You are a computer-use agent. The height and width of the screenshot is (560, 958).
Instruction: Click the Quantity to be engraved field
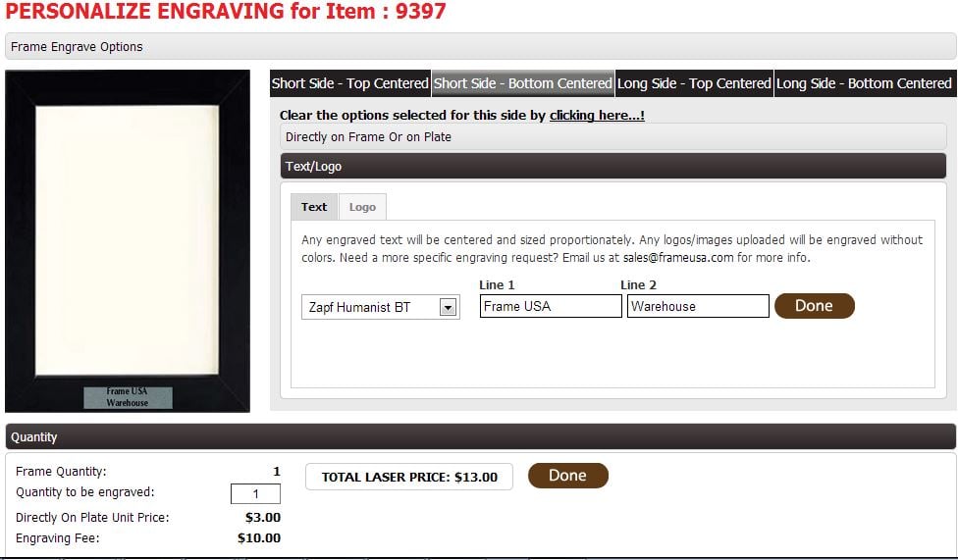255,494
